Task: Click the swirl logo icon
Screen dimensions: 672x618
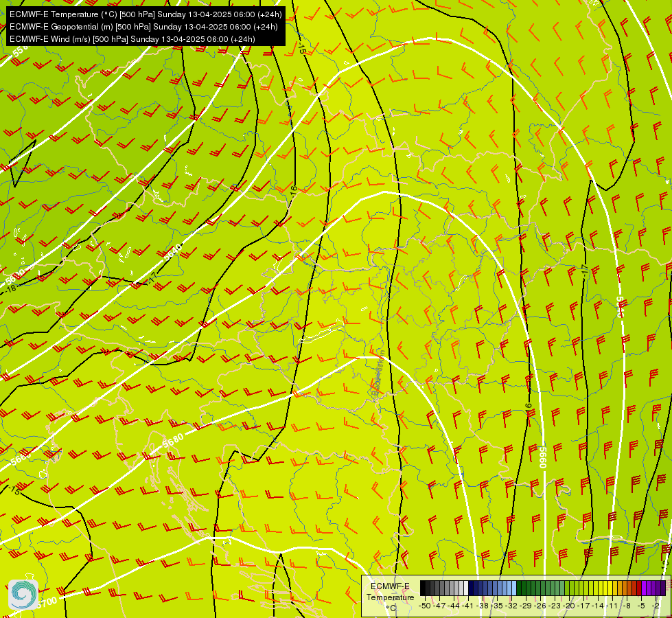Action: pyautogui.click(x=23, y=594)
